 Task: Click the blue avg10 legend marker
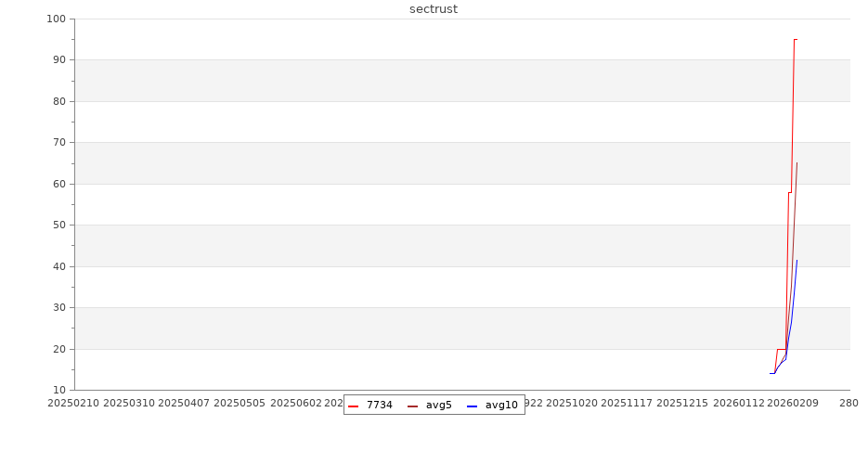point(472,406)
